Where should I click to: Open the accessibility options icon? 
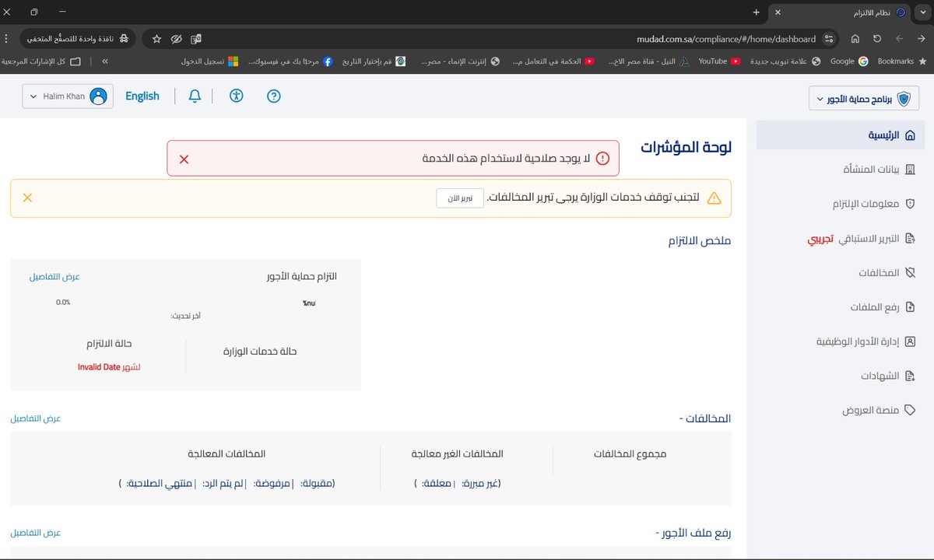point(237,96)
